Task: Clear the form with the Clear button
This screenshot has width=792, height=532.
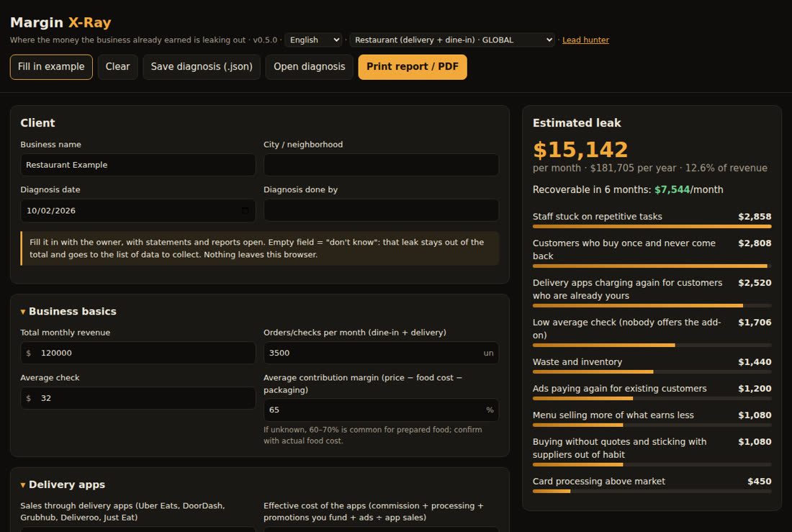Action: 117,67
